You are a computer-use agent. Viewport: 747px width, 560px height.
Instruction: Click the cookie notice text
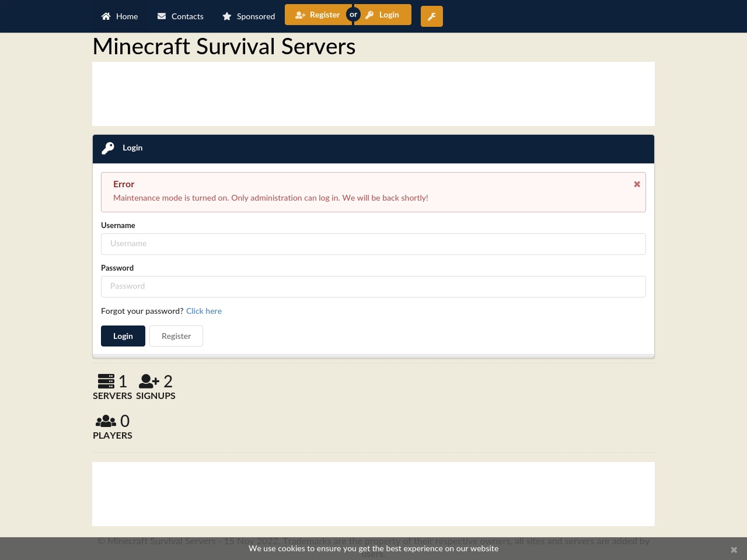pyautogui.click(x=373, y=548)
